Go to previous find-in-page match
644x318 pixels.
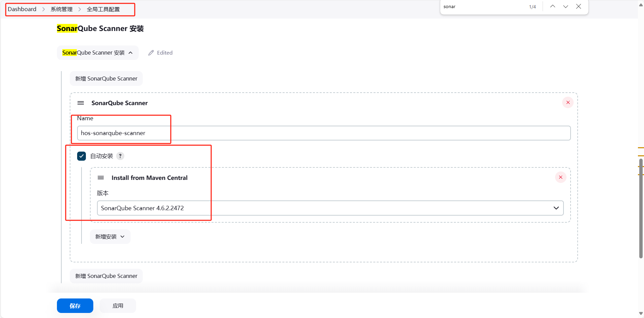tap(553, 6)
